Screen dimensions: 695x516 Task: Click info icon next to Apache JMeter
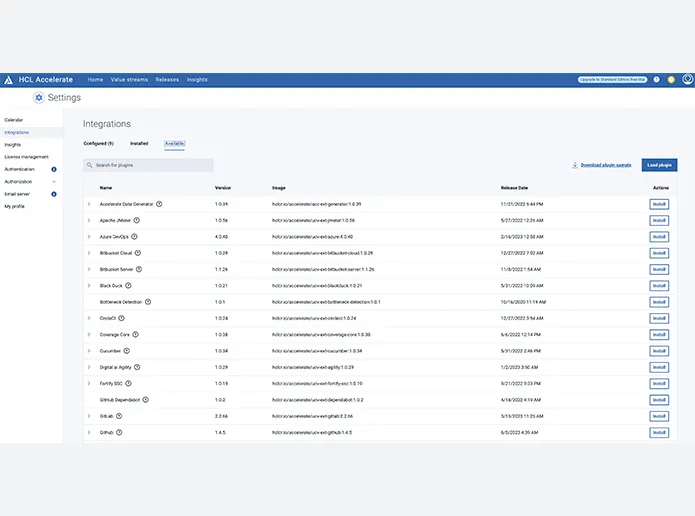(x=138, y=220)
